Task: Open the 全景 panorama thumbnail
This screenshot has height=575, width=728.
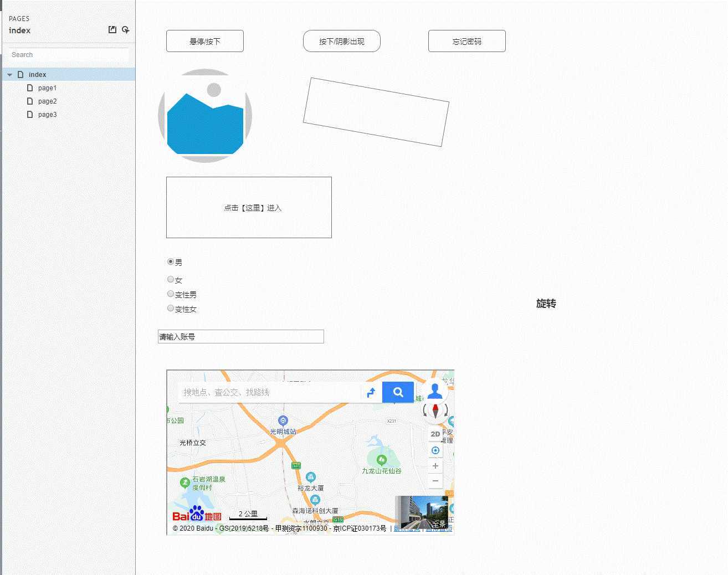Action: [x=422, y=512]
